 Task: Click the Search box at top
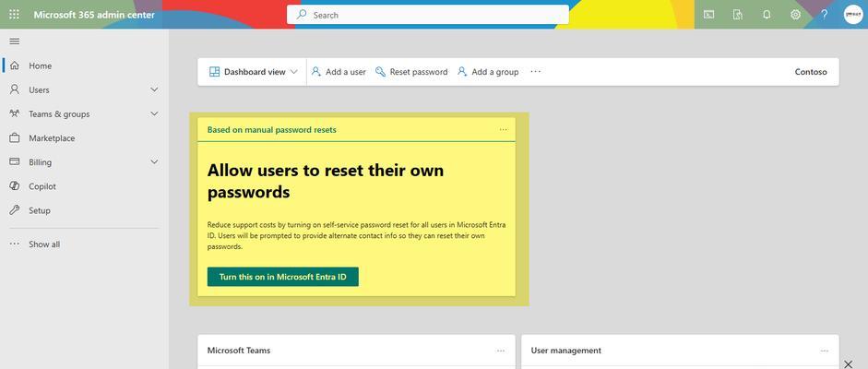[x=427, y=15]
